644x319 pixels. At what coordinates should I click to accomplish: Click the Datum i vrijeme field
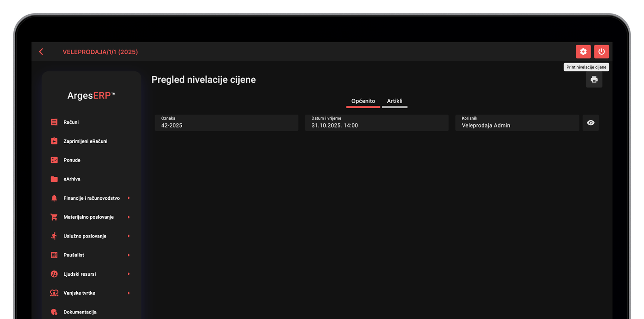point(377,123)
